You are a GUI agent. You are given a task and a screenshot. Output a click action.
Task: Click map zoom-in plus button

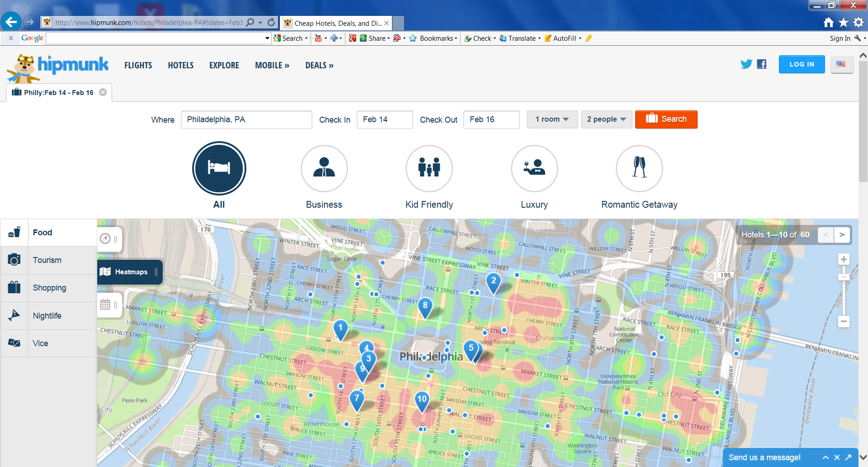coord(843,259)
